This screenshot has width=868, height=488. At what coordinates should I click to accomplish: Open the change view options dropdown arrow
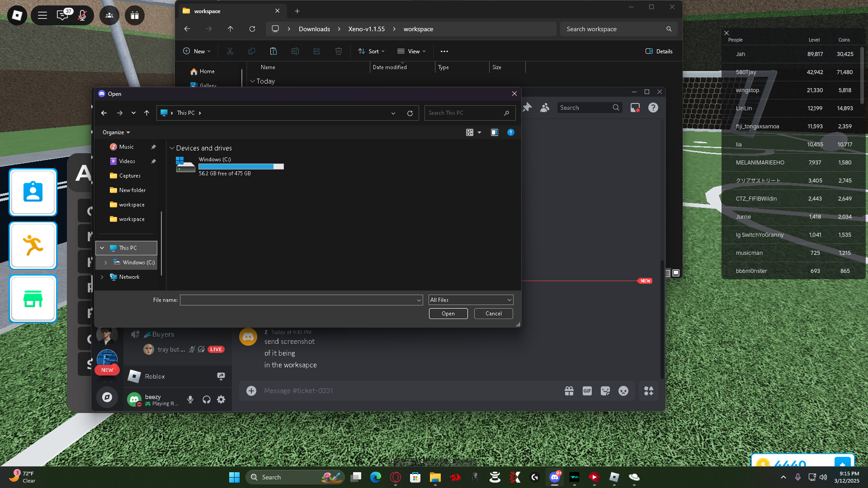pos(480,132)
